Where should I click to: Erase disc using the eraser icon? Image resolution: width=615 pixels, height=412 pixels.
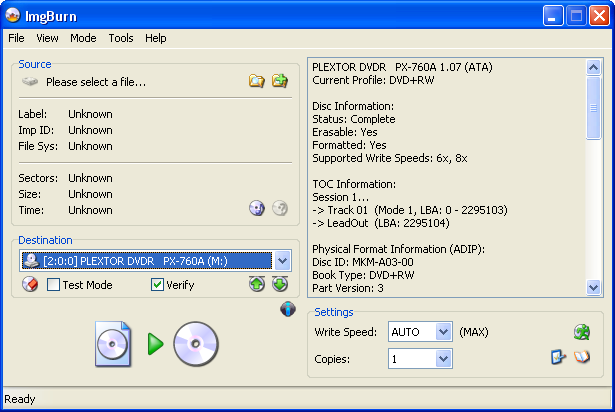point(30,284)
